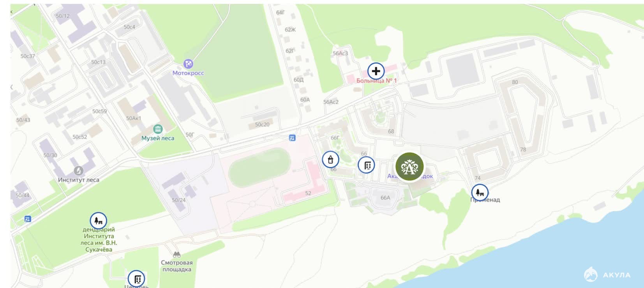Select the bus stop icon near stadium
The image size is (644, 288).
pyautogui.click(x=292, y=137)
